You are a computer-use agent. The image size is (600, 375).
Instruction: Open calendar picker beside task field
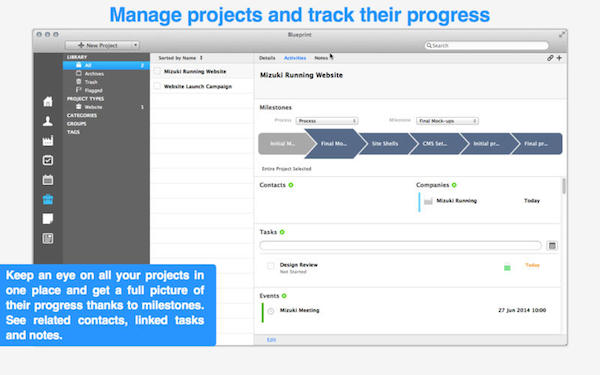point(552,246)
